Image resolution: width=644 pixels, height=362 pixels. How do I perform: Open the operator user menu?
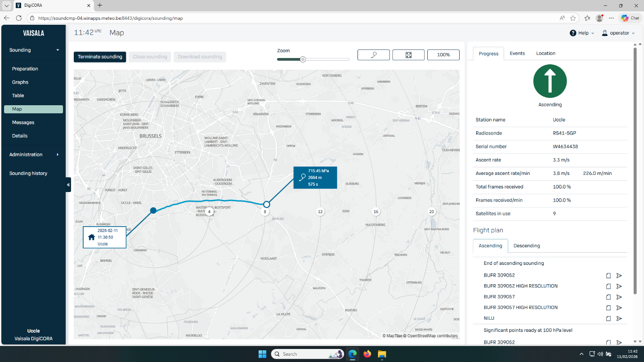(618, 33)
